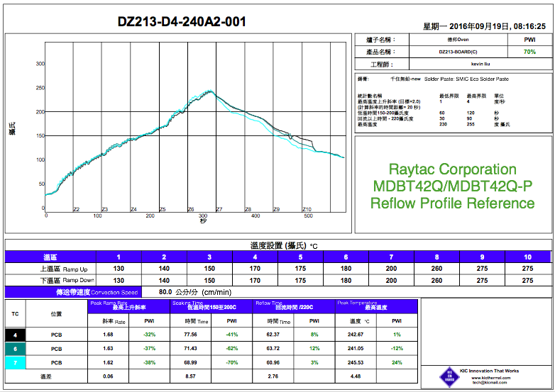Click TC 4 reflow time 62.37
This screenshot has height=392, width=555.
(273, 335)
